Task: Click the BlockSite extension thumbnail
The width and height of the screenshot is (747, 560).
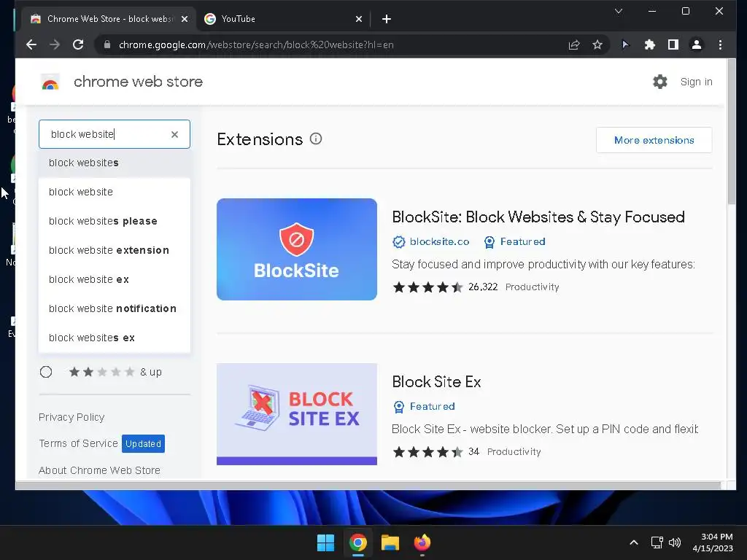Action: coord(297,249)
